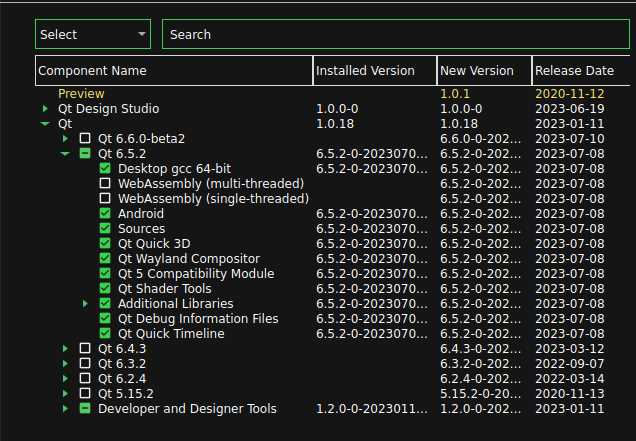Select the Desktop gcc 64-bit label

pyautogui.click(x=174, y=169)
